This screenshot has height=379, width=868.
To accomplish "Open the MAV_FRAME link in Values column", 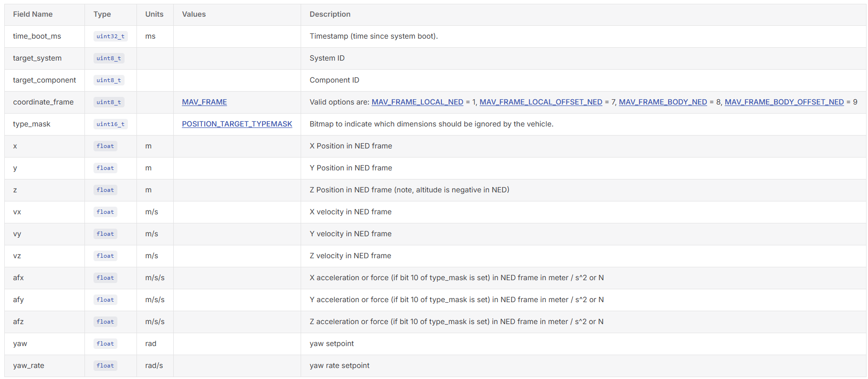I will pos(204,102).
